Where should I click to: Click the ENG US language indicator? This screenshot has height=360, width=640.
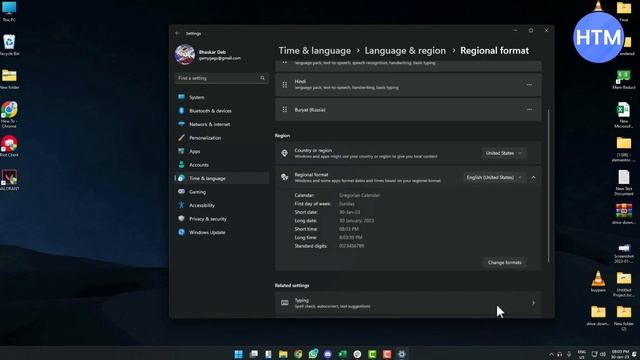coord(582,354)
